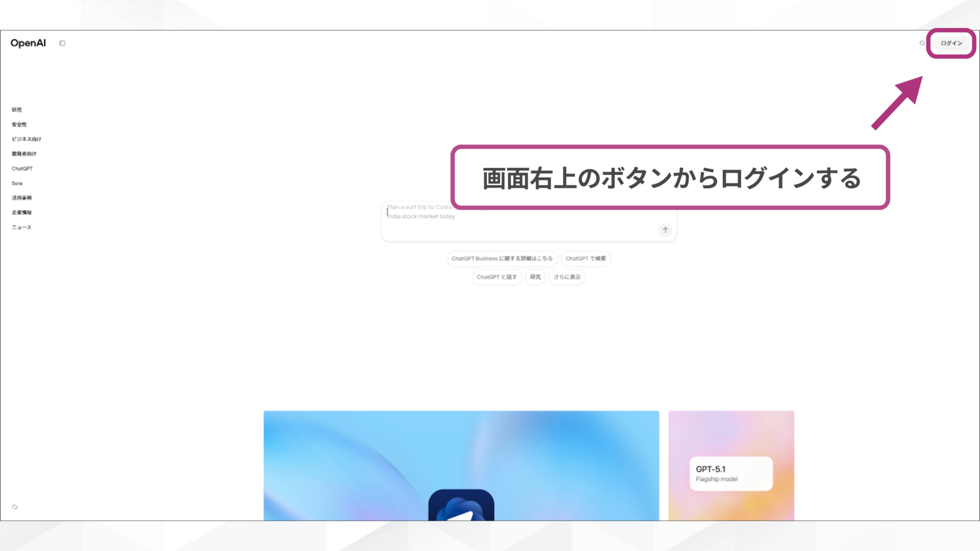Submit the prompt with the arrow icon
The width and height of the screenshot is (980, 551).
(x=665, y=230)
